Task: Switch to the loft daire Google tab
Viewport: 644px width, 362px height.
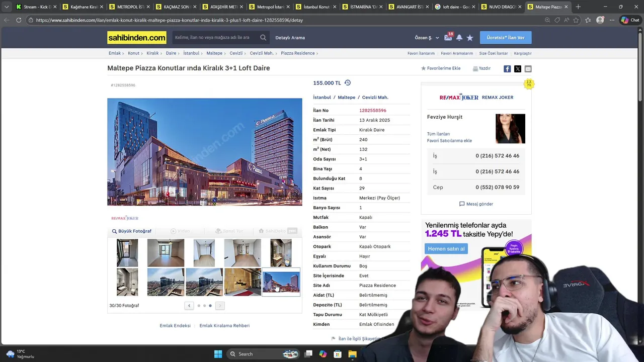Action: click(455, 7)
